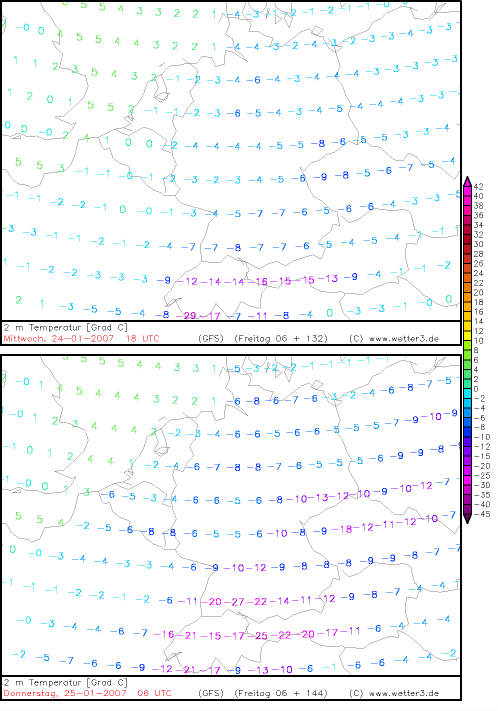Click legend label 30 on the color scale

pos(478,244)
